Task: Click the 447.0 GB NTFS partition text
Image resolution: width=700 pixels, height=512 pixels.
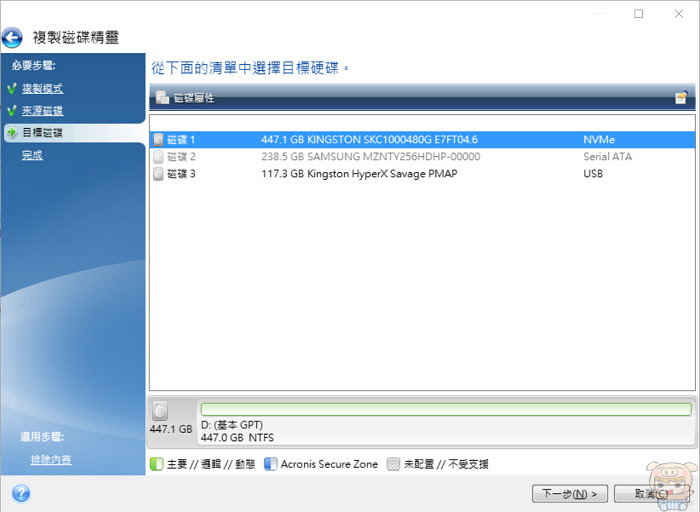Action: (237, 437)
